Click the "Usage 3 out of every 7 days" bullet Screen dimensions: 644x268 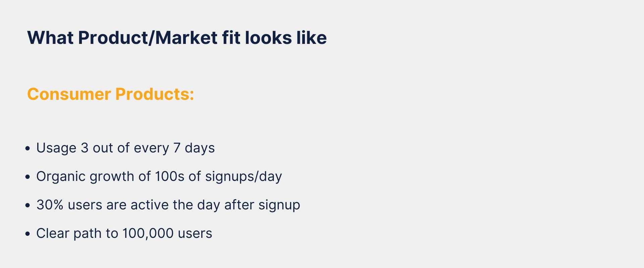click(125, 148)
